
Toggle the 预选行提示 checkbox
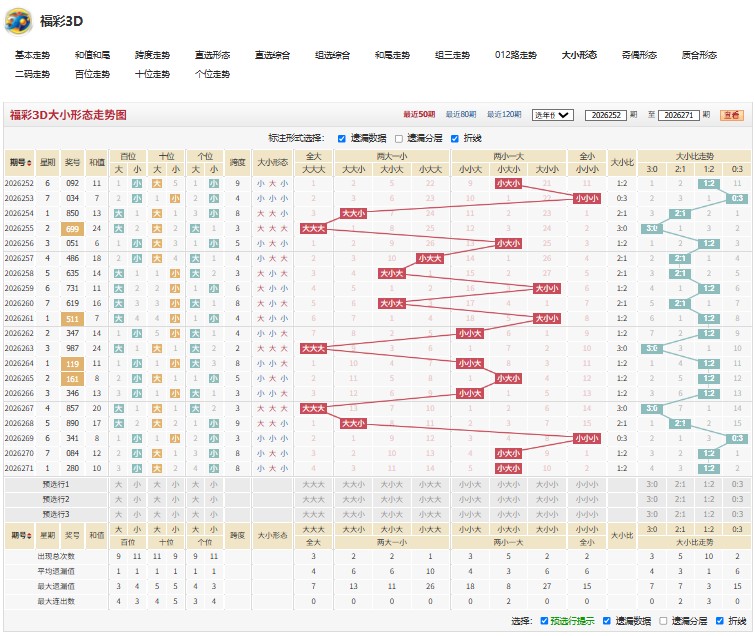pos(544,621)
